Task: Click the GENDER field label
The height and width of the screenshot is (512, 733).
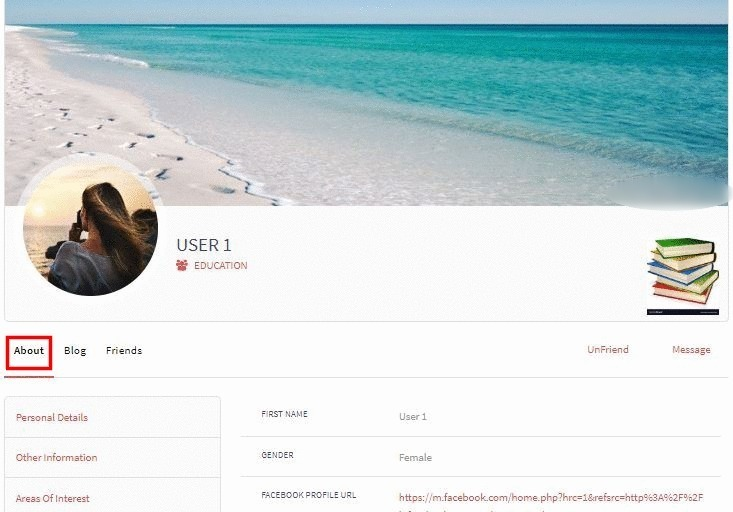Action: [277, 455]
